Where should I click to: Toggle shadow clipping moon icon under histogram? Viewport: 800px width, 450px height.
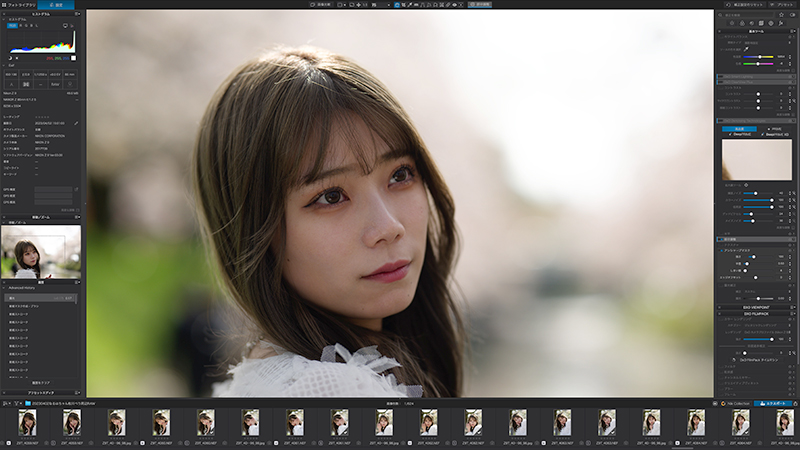pos(10,58)
